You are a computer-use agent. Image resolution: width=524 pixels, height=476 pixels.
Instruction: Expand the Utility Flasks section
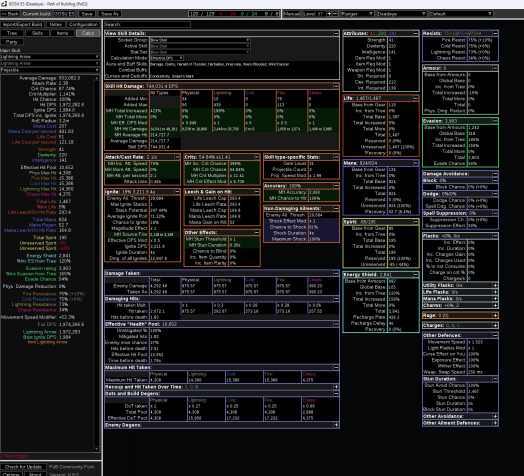point(495,285)
